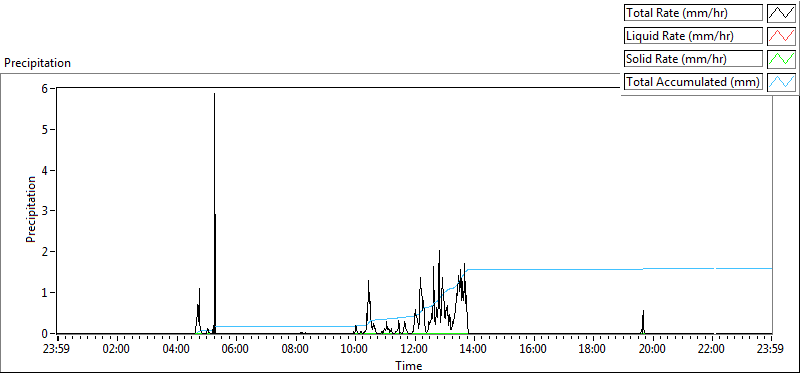Viewport: 800px width, 373px height.
Task: Click the vertical Precipitation axis title
Action: 31,209
